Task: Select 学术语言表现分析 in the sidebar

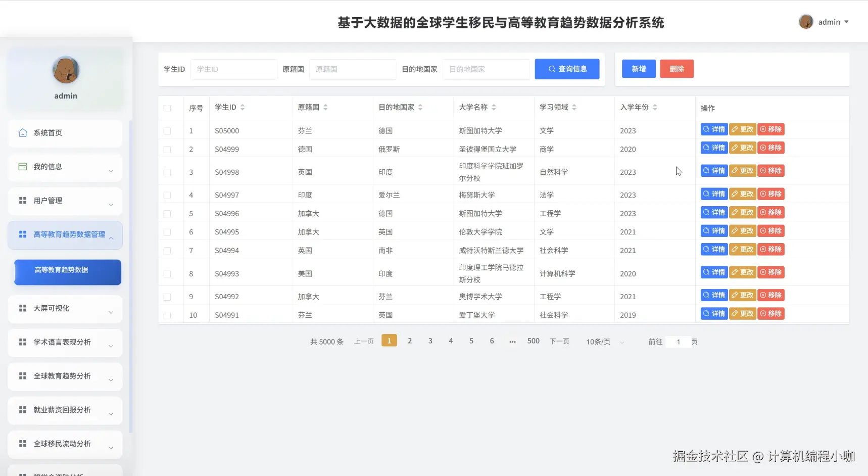Action: [x=62, y=342]
